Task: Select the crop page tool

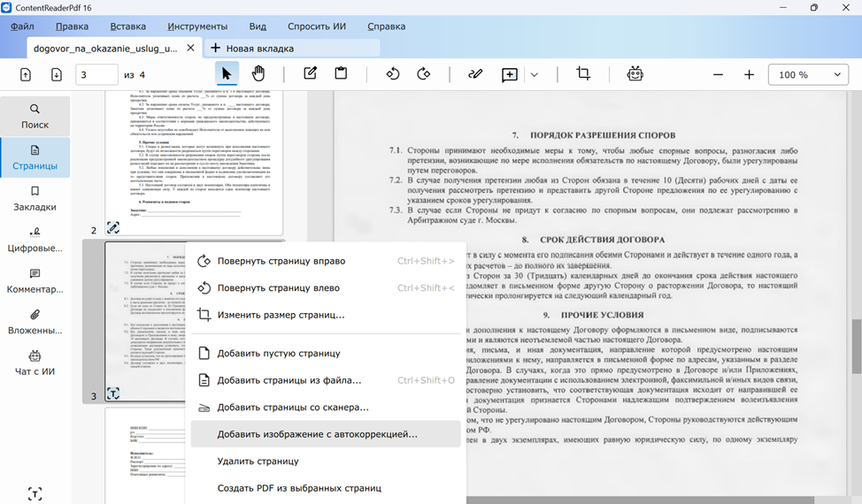Action: coord(583,74)
